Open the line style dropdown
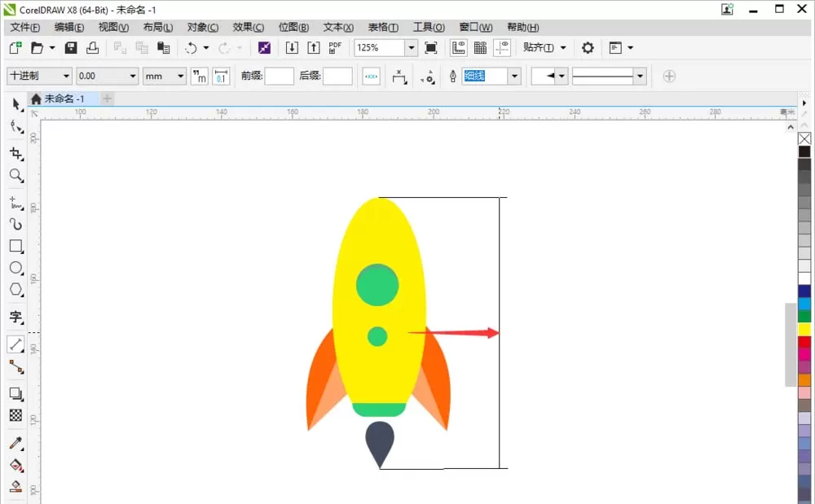The width and height of the screenshot is (815, 504). click(641, 77)
